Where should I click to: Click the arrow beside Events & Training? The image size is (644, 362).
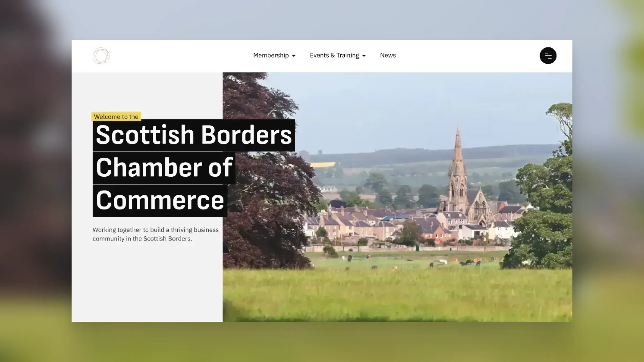pos(364,56)
